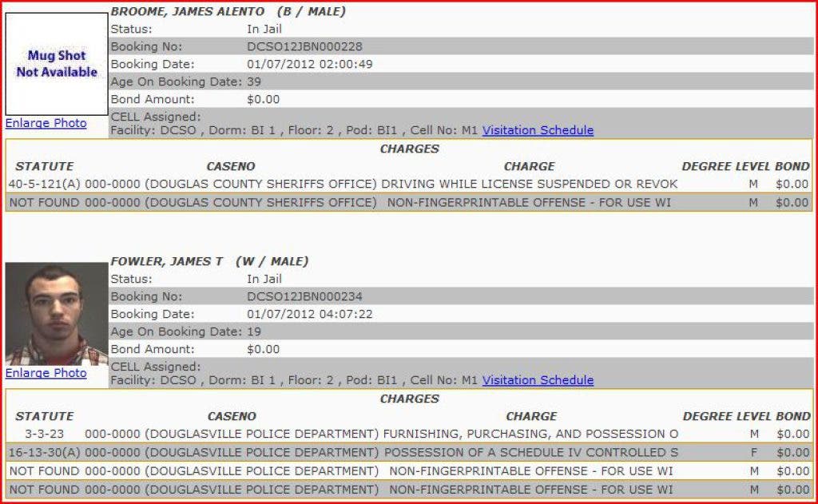Click booking number DCSO12JBN000228
The width and height of the screenshot is (818, 504).
(304, 46)
